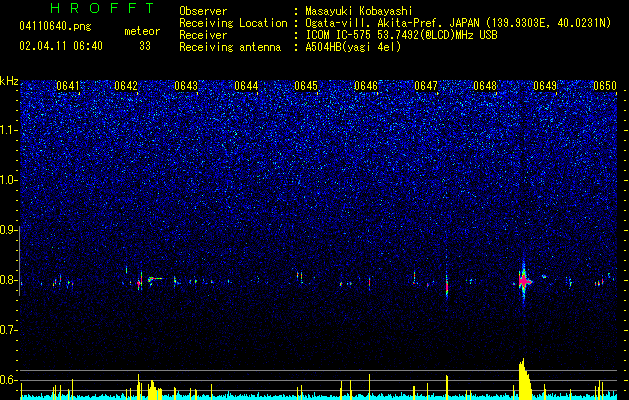The width and height of the screenshot is (629, 400).
Task: Click the 0645 time marker
Action: click(x=306, y=86)
